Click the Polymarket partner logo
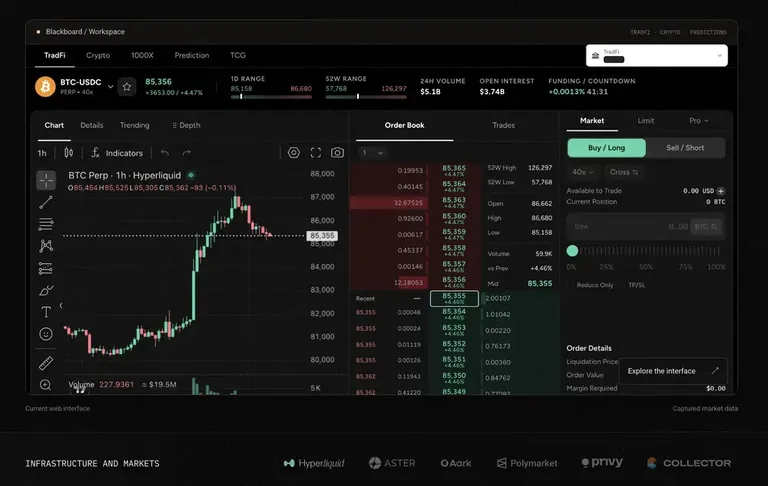 [527, 463]
